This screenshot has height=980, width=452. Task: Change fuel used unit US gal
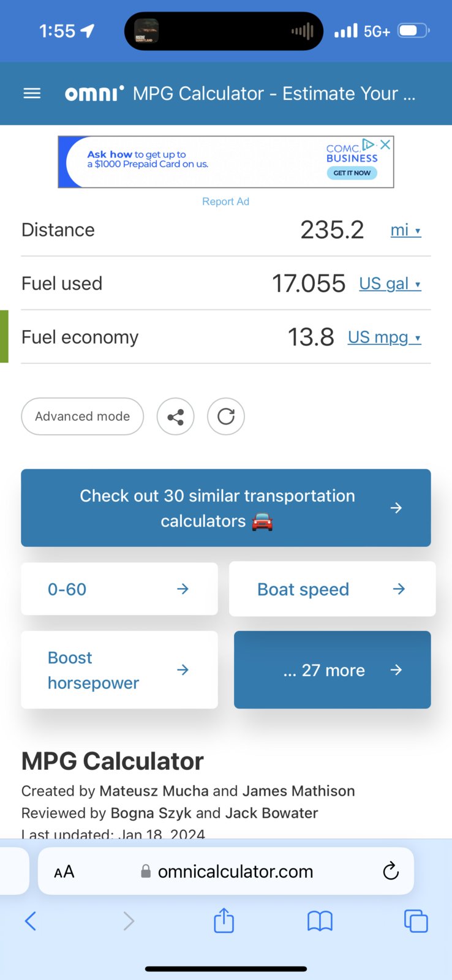pos(390,284)
